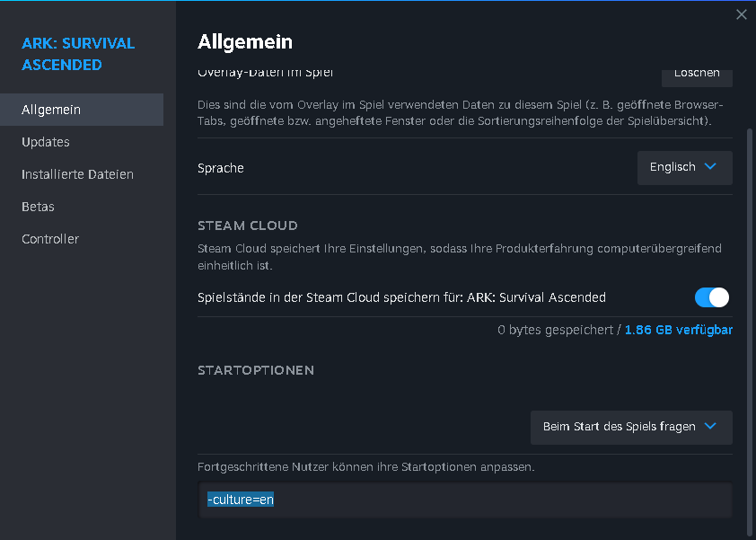Image resolution: width=756 pixels, height=540 pixels.
Task: Click the STEAM CLOUD section header
Action: pos(247,226)
